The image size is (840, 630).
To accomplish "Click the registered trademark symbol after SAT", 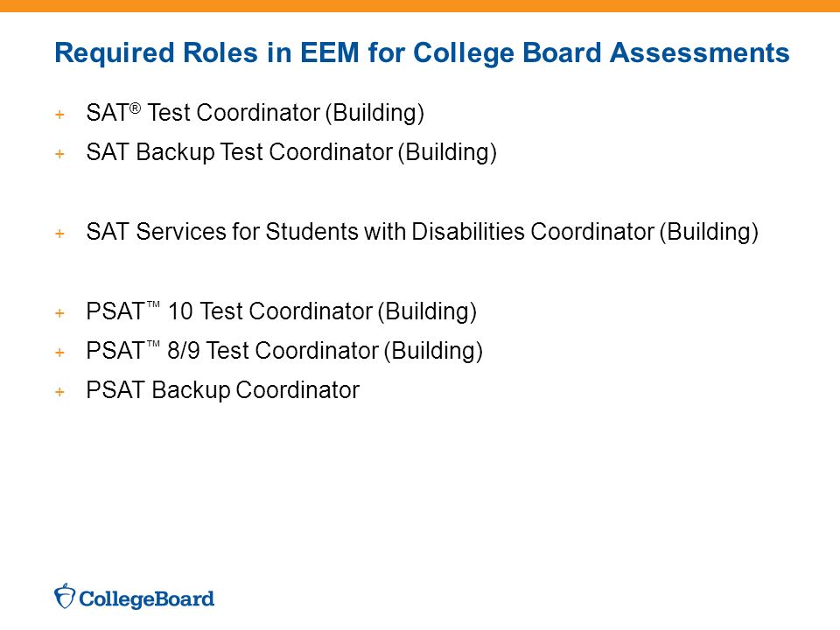I will (x=135, y=108).
